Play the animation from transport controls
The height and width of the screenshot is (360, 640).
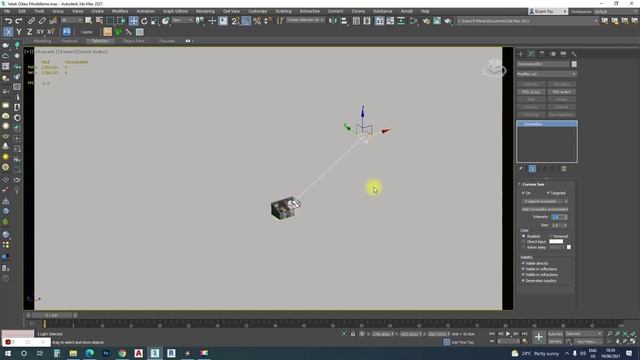click(x=508, y=334)
